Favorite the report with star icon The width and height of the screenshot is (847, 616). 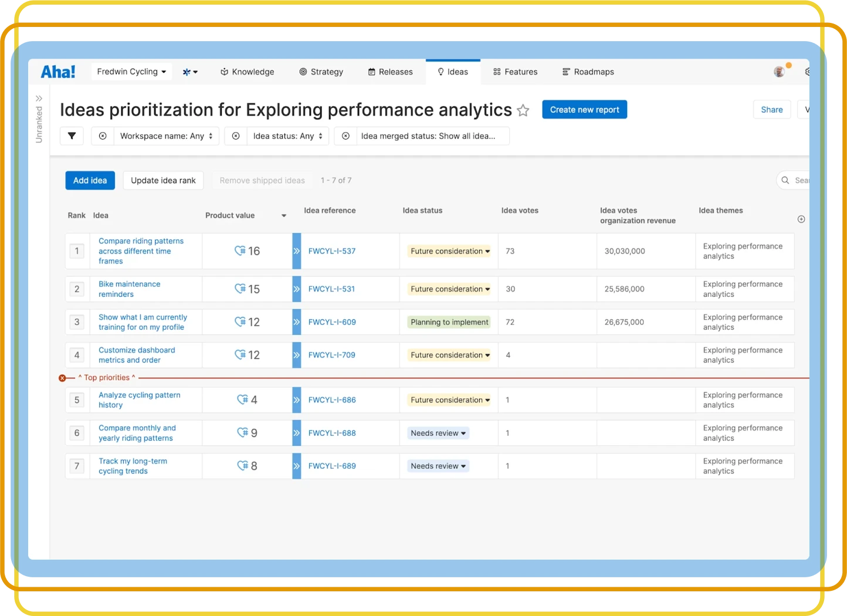click(523, 110)
